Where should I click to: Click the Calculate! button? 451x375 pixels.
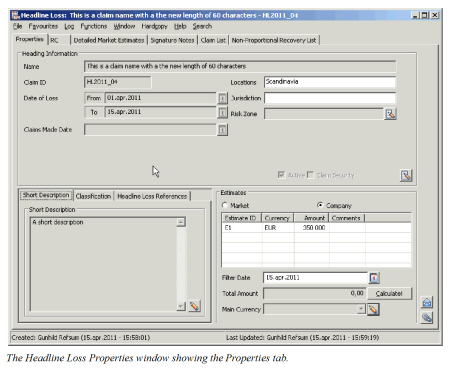pos(389,294)
